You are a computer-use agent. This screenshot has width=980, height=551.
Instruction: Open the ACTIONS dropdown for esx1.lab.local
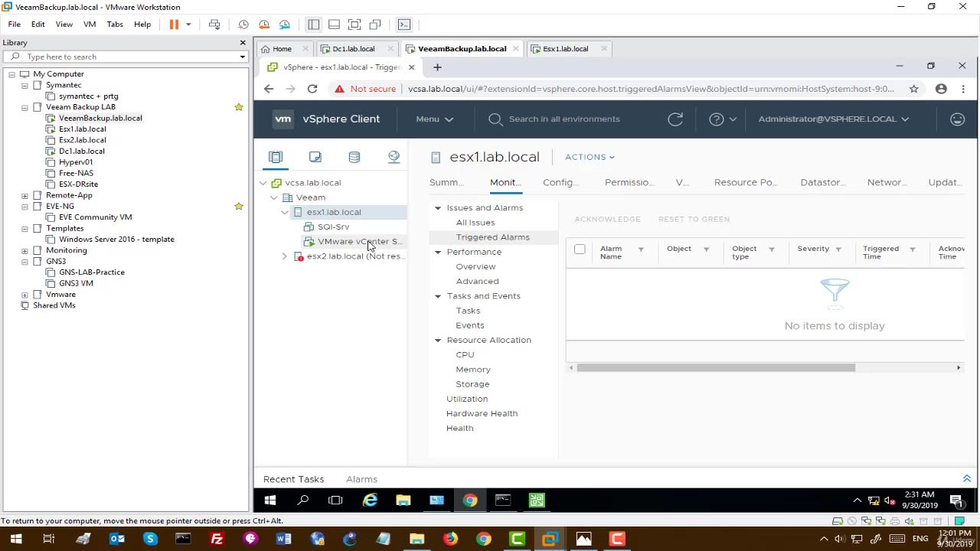590,157
